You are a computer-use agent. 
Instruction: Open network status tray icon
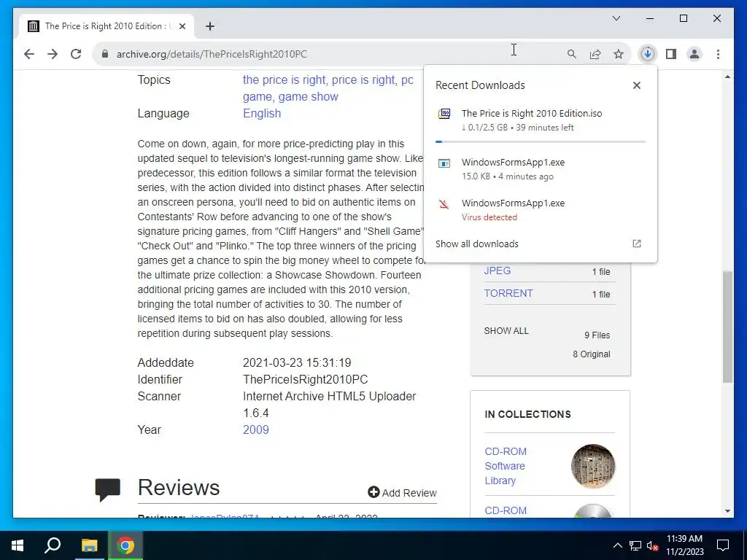(x=635, y=545)
